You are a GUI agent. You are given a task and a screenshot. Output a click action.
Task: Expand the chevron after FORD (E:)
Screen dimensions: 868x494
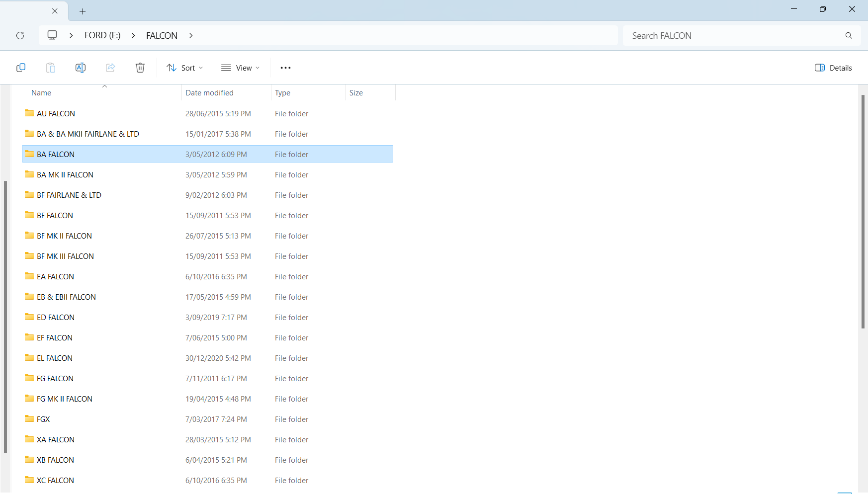click(x=133, y=35)
